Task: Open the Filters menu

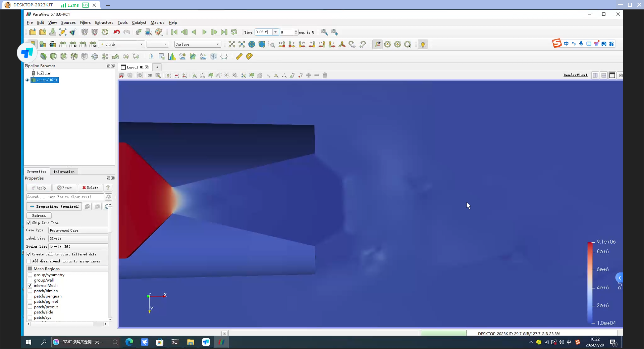Action: [x=85, y=22]
